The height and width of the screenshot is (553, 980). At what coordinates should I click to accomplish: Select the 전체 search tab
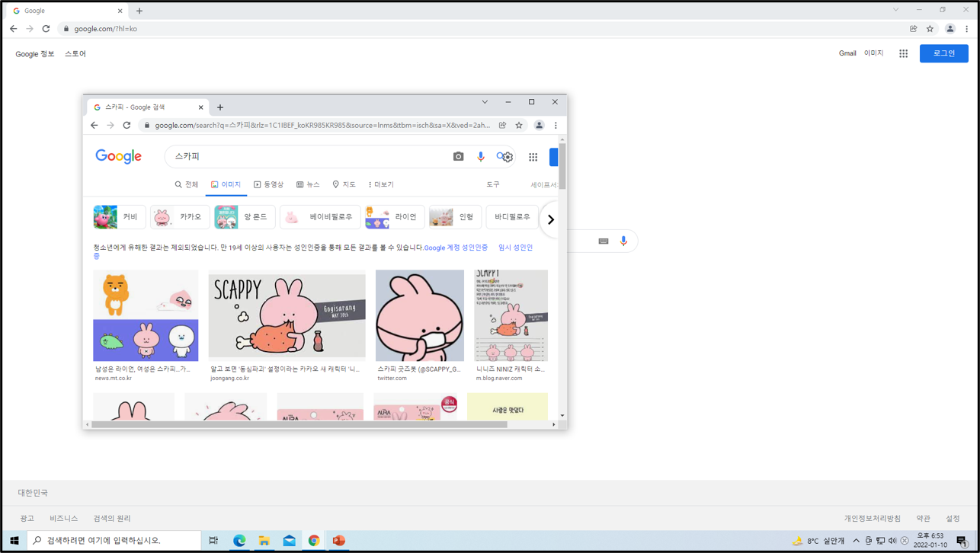187,184
